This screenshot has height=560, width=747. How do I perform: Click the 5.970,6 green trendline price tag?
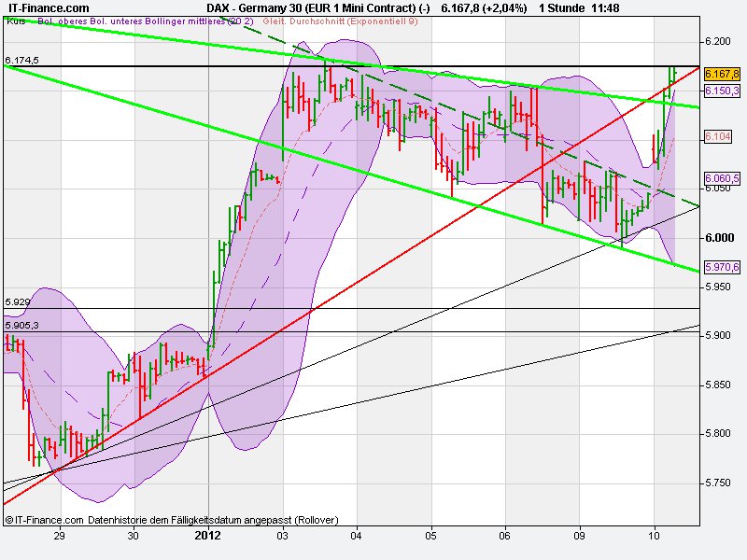pos(721,267)
